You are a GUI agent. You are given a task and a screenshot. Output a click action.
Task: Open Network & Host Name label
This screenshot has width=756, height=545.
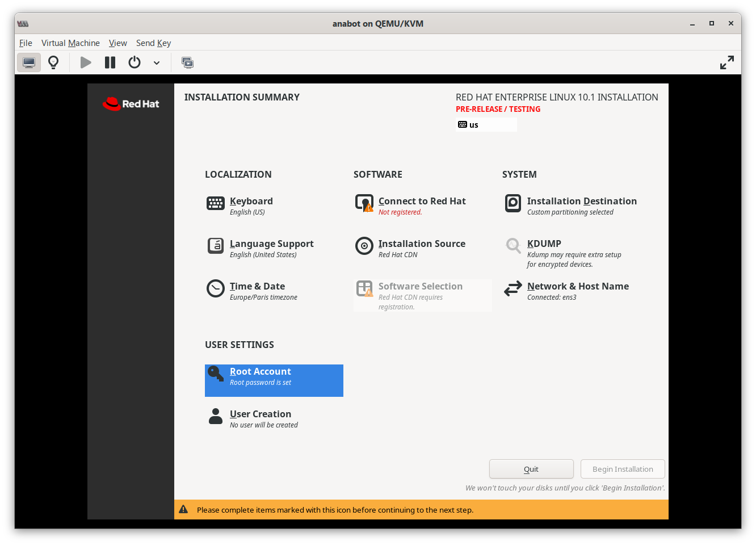(578, 286)
